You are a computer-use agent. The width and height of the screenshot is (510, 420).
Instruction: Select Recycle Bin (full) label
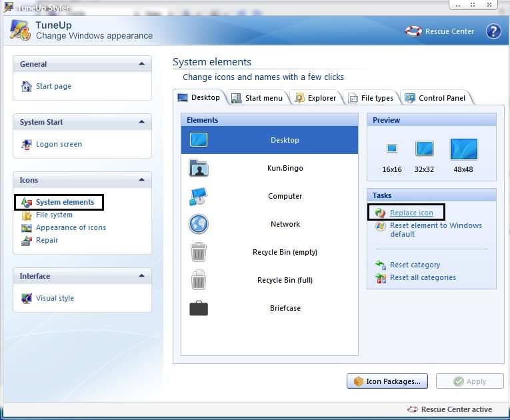tap(285, 280)
